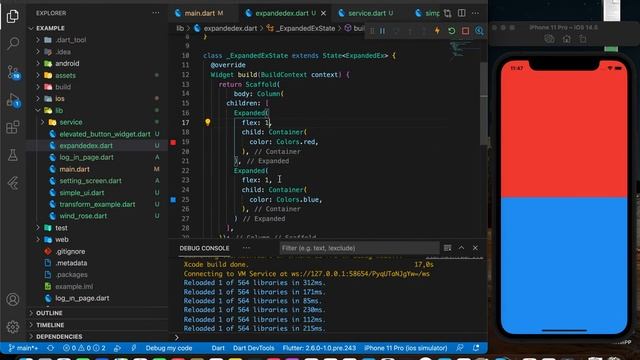
Task: Expand the service folder
Action: click(x=71, y=122)
